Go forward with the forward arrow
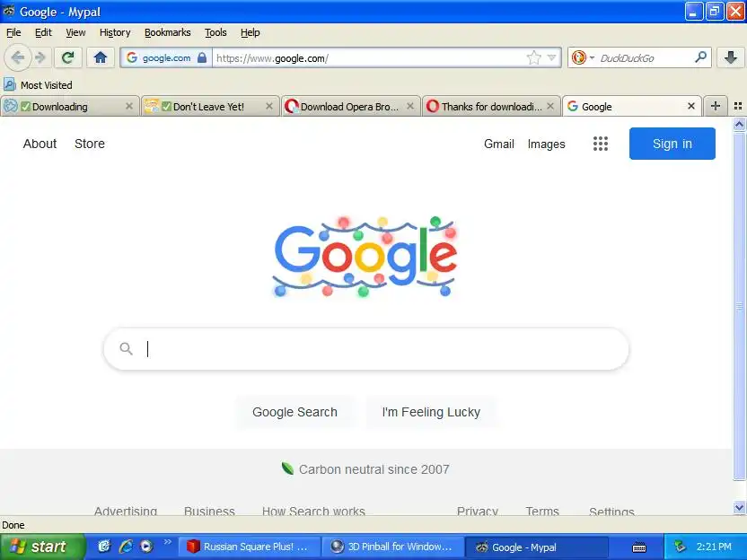The image size is (747, 560). pyautogui.click(x=41, y=57)
